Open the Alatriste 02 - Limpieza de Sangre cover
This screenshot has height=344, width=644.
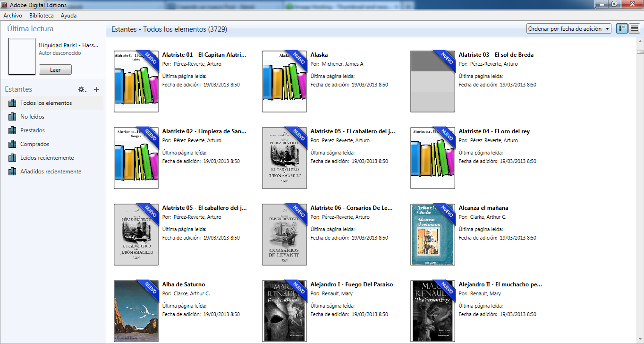tap(136, 158)
